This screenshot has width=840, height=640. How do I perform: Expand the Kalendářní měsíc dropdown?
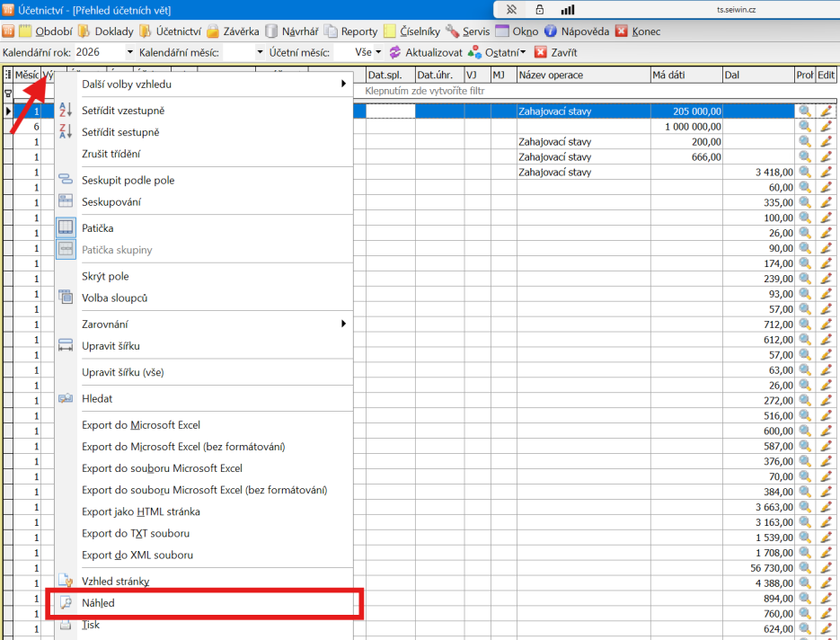pos(260,52)
